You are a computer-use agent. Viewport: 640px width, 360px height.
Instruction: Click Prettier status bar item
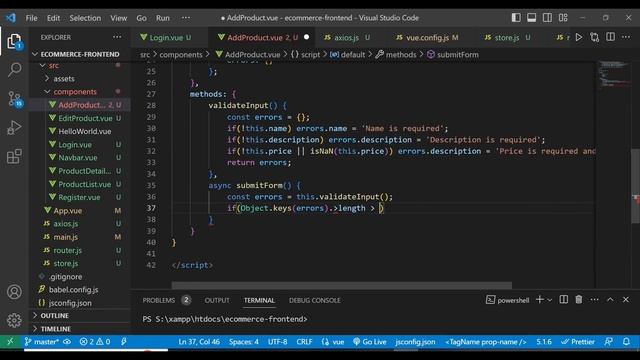coord(578,342)
